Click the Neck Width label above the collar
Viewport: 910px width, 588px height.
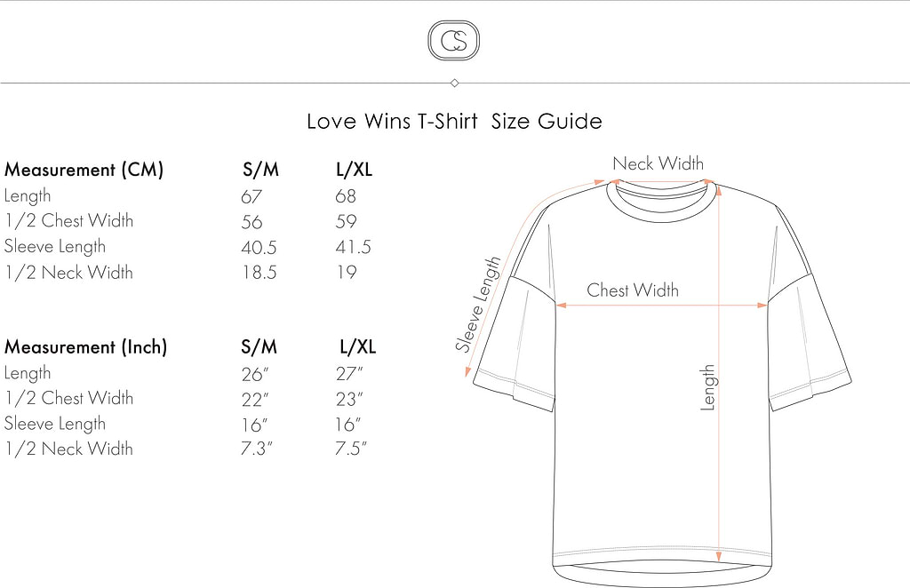pyautogui.click(x=658, y=163)
